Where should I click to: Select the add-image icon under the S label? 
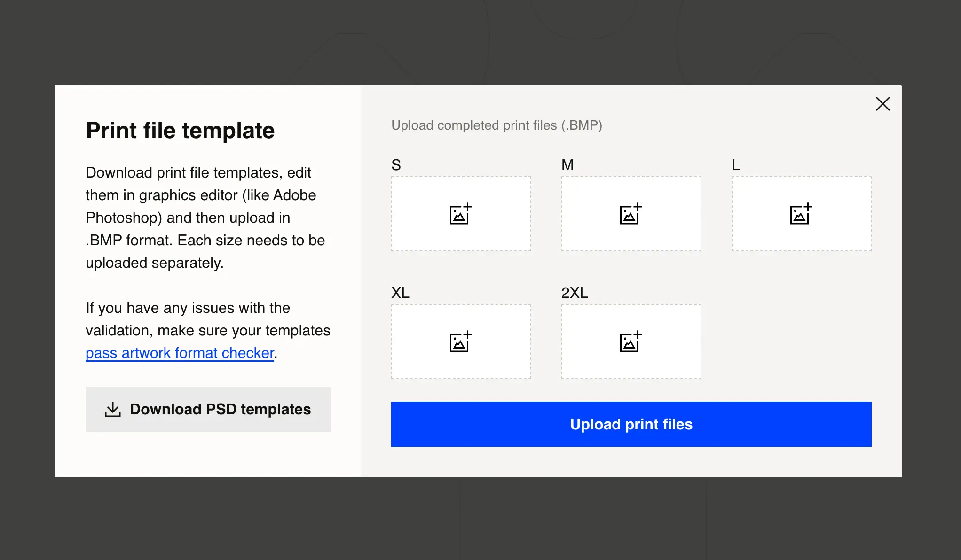(461, 214)
